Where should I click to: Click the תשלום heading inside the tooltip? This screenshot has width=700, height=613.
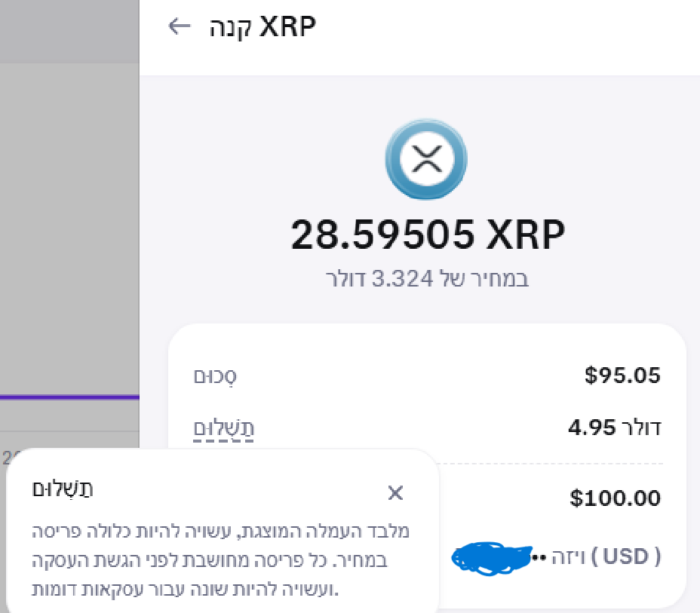tap(63, 489)
